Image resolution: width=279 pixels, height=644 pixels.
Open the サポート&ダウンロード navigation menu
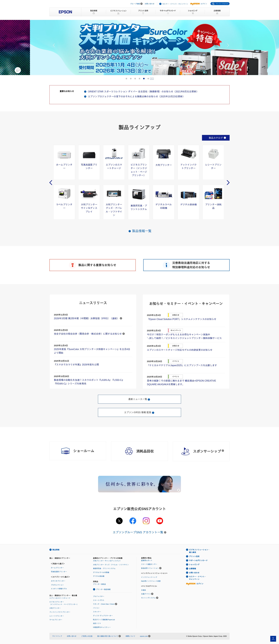(x=168, y=12)
